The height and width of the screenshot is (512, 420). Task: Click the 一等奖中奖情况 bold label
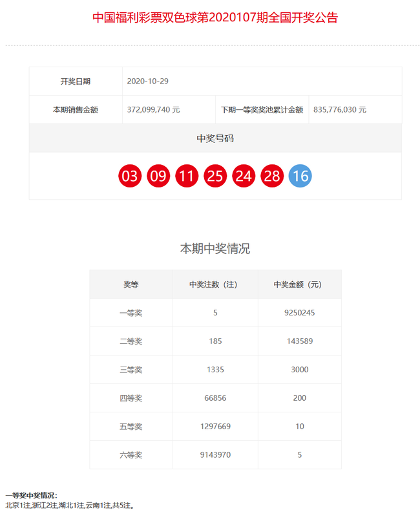31,496
